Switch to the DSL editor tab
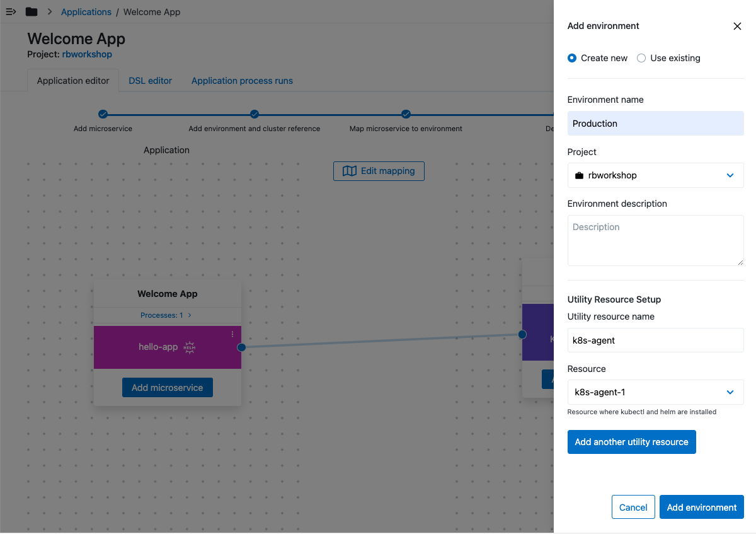Image resolution: width=756 pixels, height=534 pixels. tap(150, 81)
